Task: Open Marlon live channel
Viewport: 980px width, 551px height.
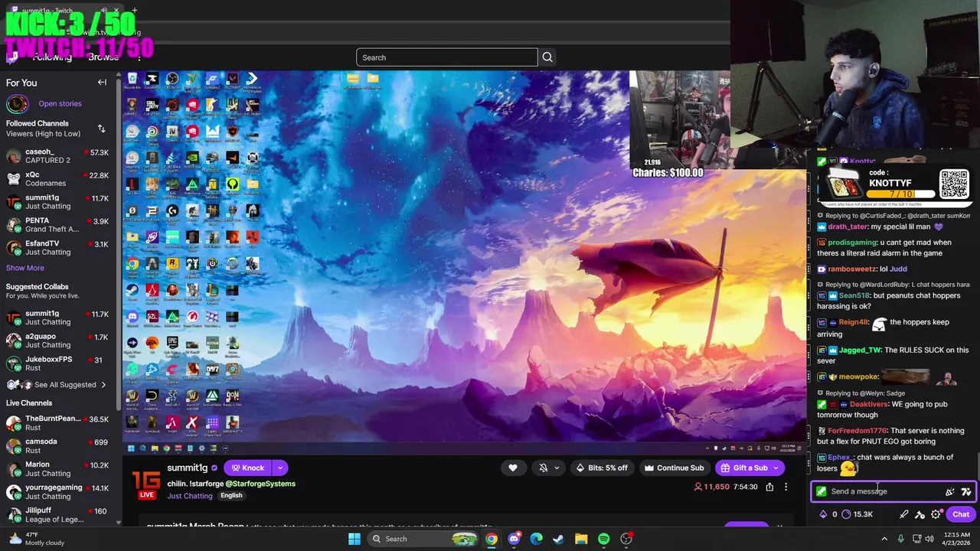Action: point(57,469)
